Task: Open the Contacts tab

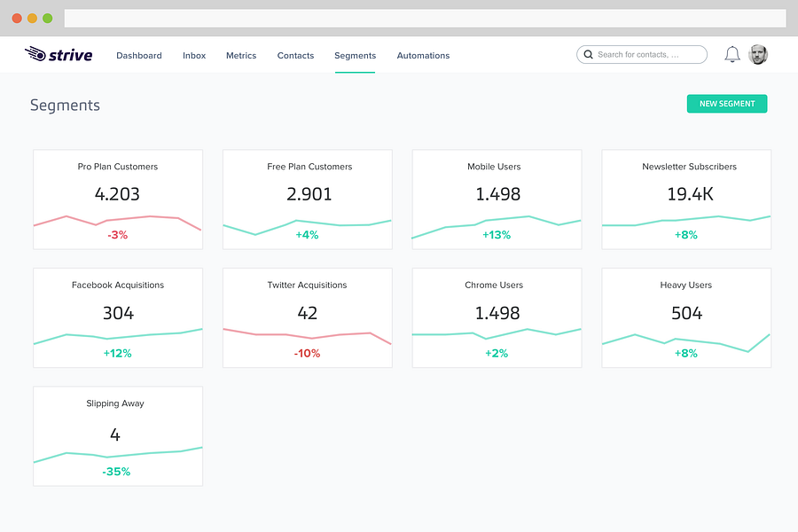Action: coord(295,56)
